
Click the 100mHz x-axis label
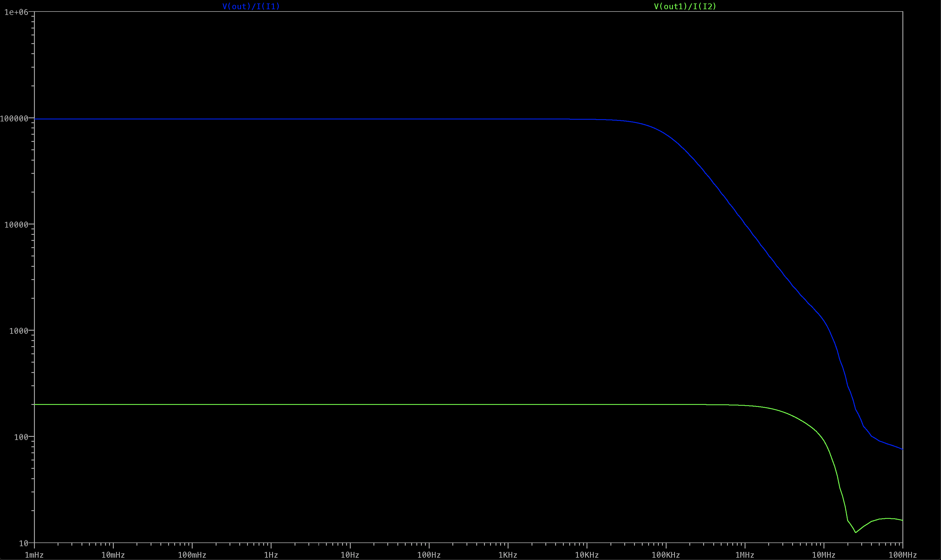(x=192, y=555)
